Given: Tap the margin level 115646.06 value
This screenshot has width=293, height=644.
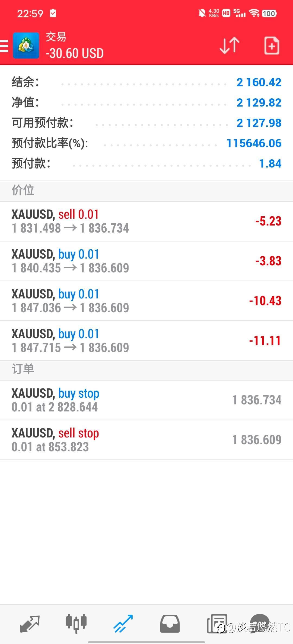Looking at the screenshot, I should tap(254, 143).
